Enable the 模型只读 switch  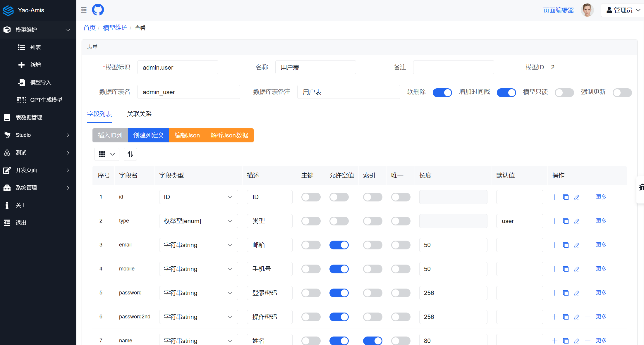tap(564, 92)
